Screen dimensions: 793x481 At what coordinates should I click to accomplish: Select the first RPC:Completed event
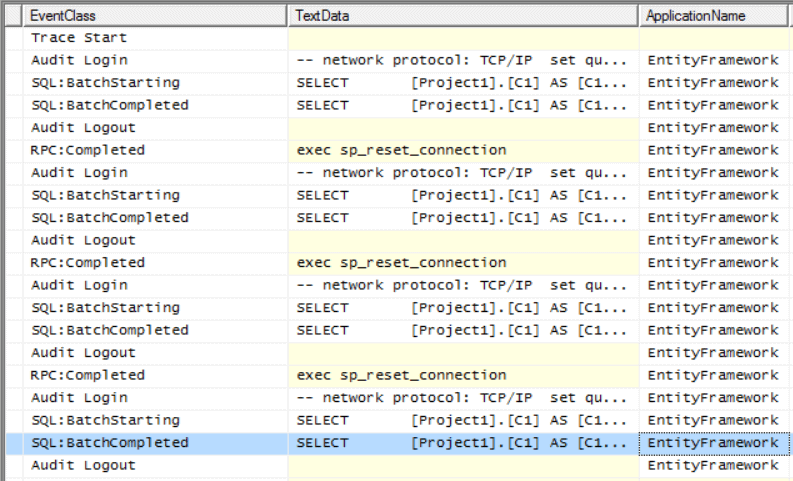pos(397,151)
